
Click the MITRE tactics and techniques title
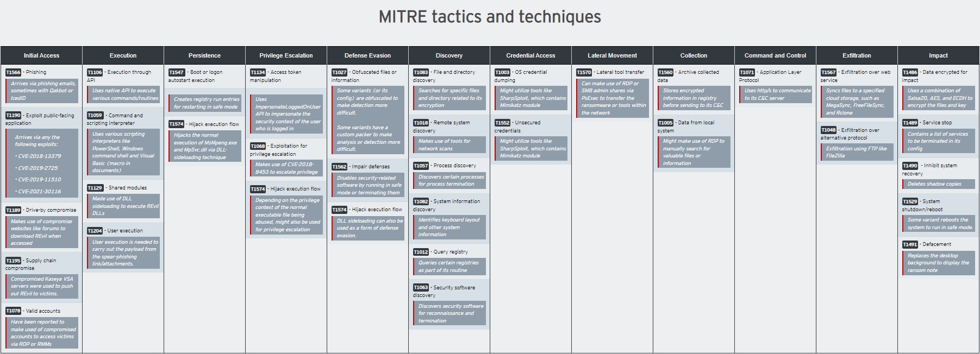(490, 17)
